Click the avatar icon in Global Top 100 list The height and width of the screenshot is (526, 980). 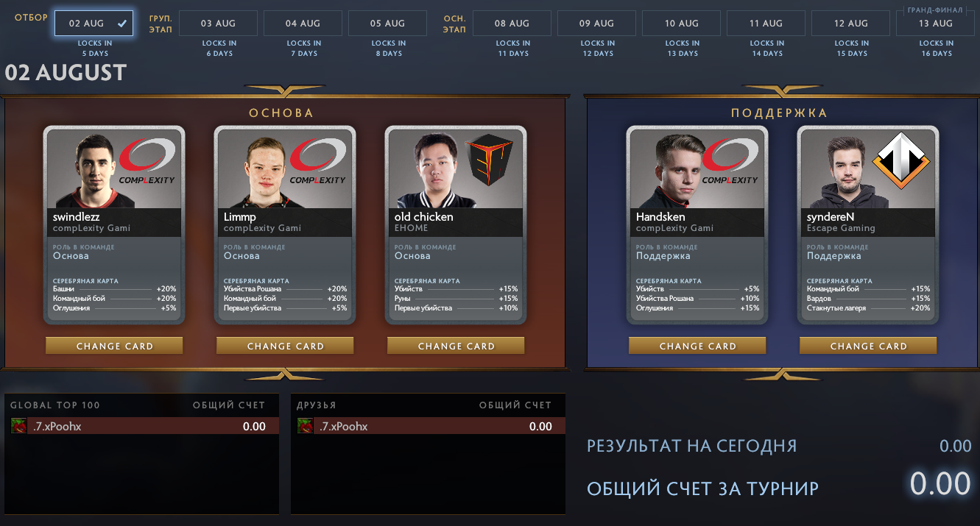pos(18,426)
